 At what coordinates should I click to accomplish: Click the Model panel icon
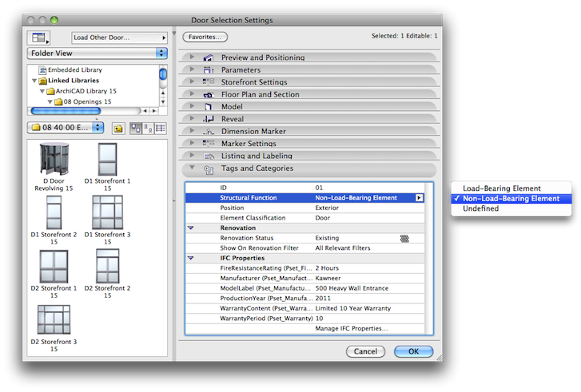click(x=209, y=107)
